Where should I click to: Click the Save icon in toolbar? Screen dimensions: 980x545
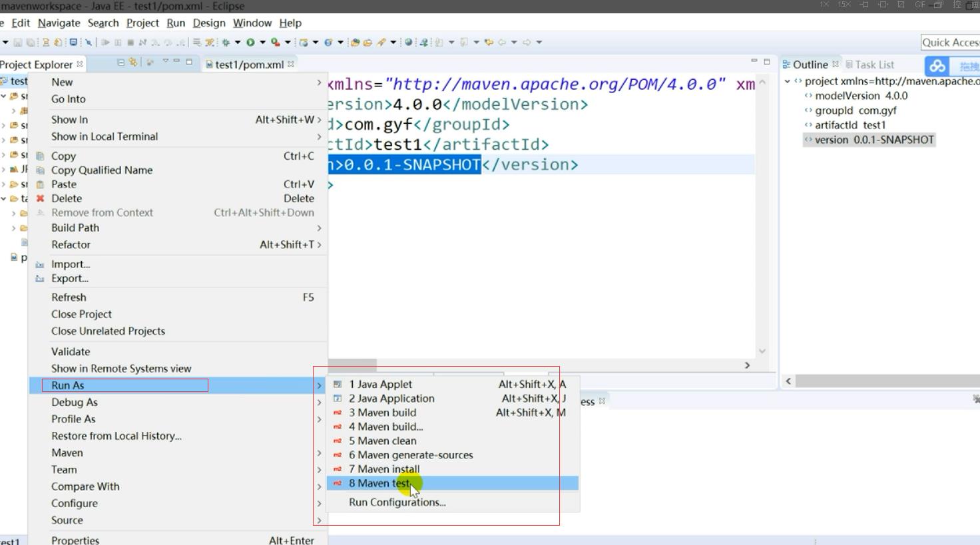[x=18, y=43]
